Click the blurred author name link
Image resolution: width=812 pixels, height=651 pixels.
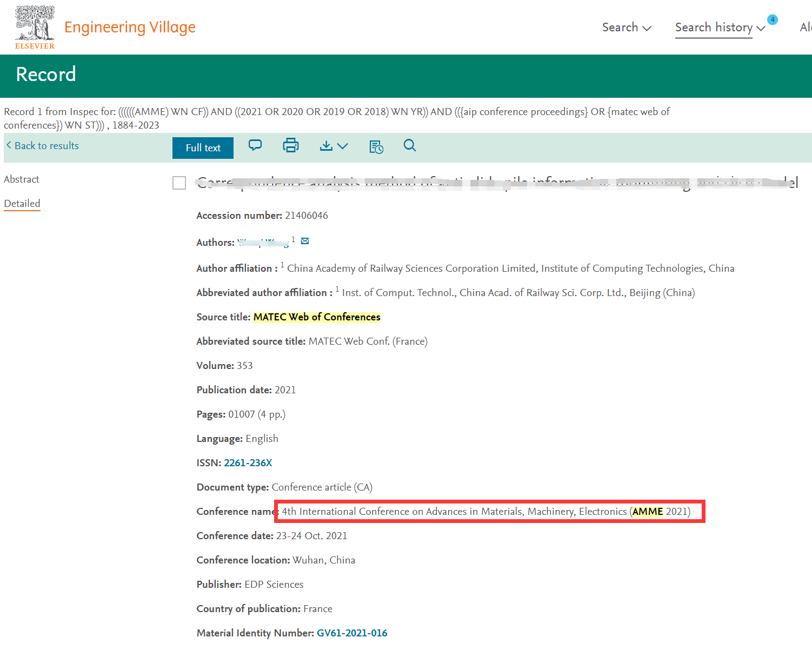pos(263,242)
